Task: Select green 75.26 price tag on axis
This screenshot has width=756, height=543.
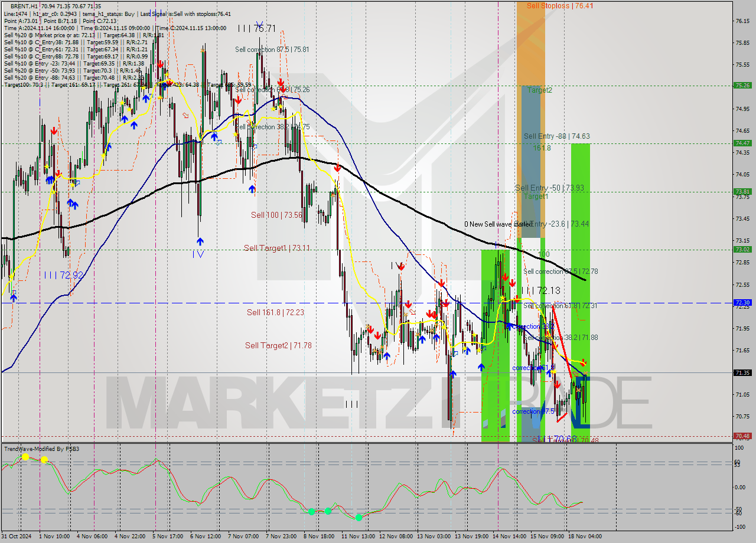Action: point(742,85)
